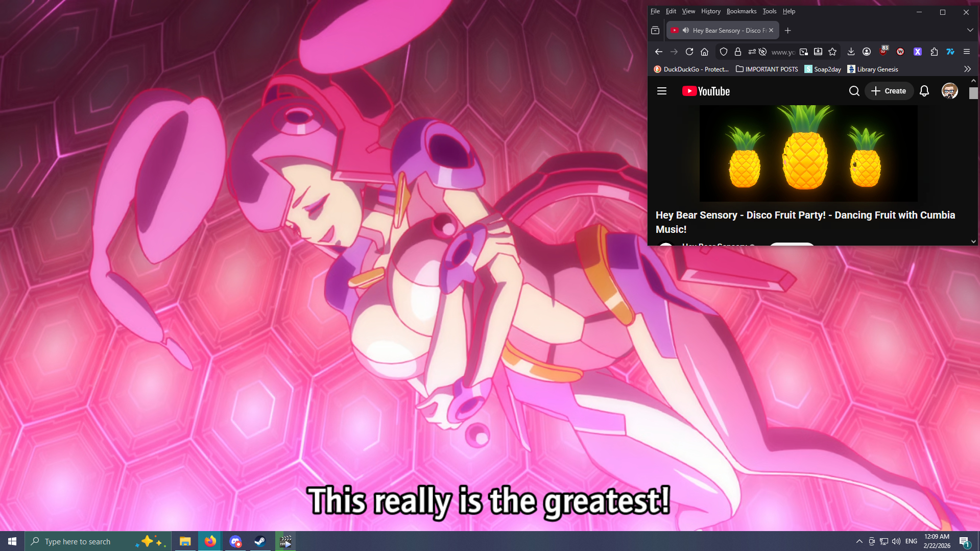Click the YouTube search magnifier icon
980x551 pixels.
pyautogui.click(x=854, y=91)
